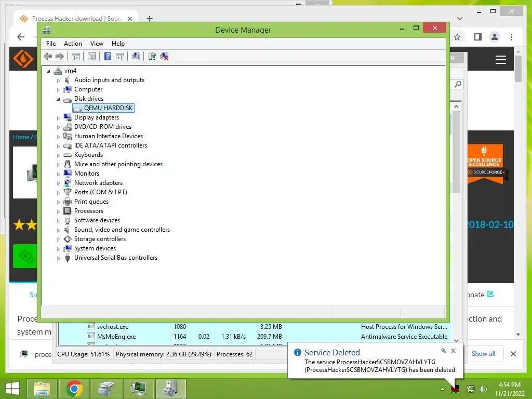Click the magnifier search icon behind Device Manager
This screenshot has width=532, height=399.
point(458,84)
